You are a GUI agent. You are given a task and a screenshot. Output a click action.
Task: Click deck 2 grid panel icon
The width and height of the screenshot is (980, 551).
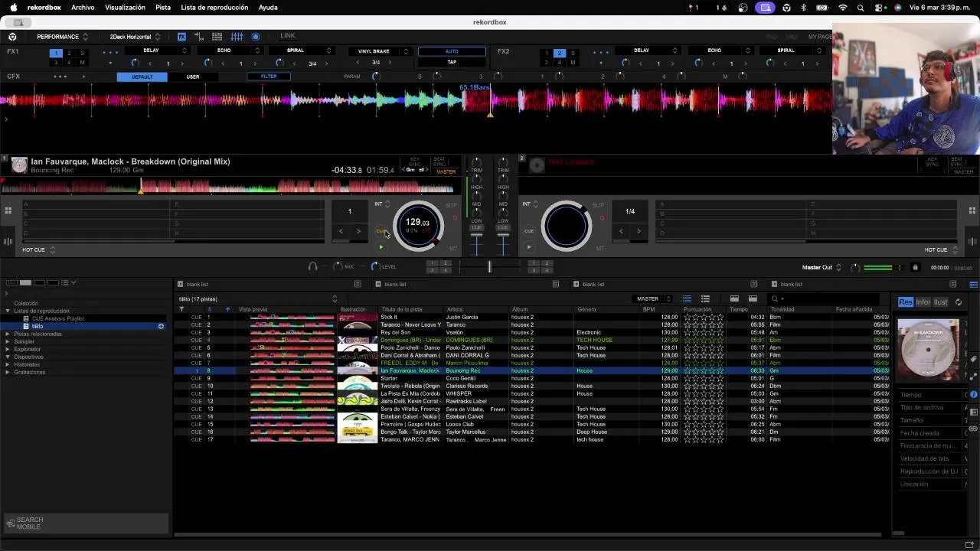pyautogui.click(x=972, y=210)
